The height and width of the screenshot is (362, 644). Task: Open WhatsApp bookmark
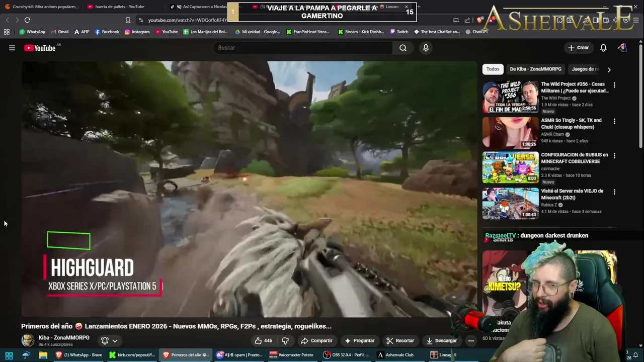(32, 32)
